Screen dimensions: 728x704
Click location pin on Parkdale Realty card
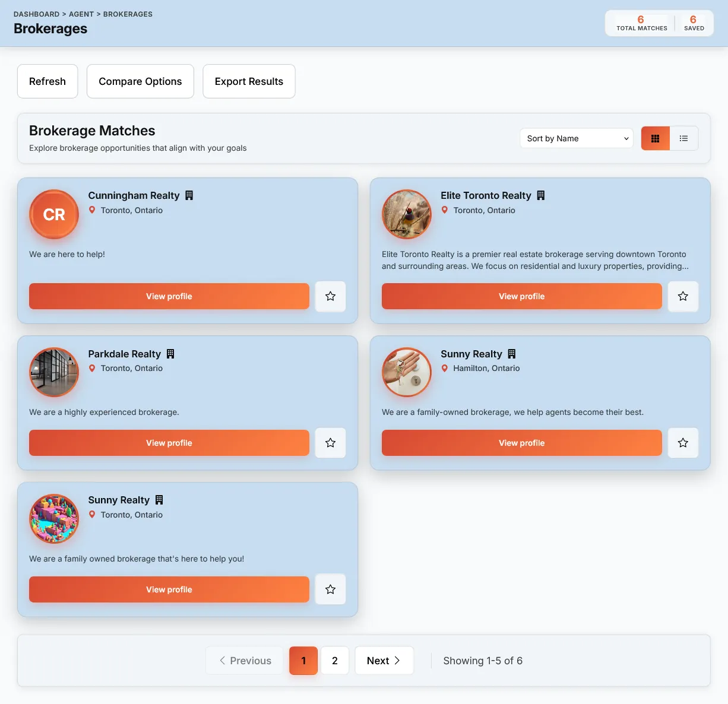(92, 368)
